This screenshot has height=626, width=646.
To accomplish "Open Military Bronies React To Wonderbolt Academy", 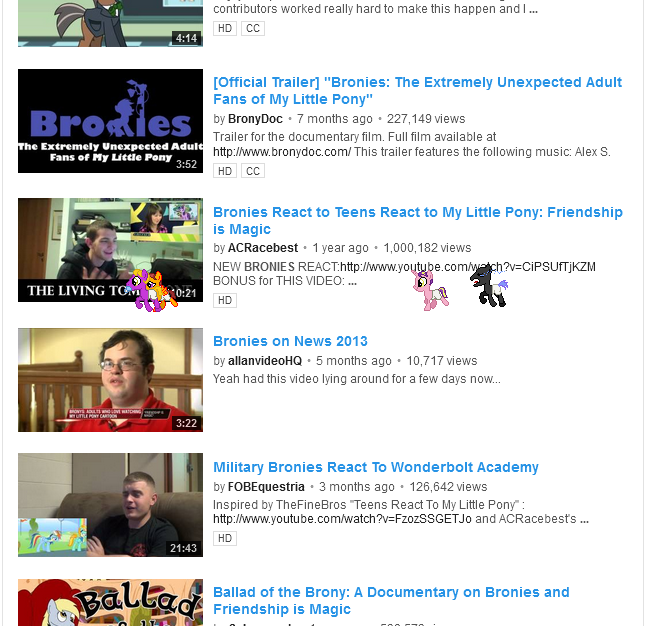I will coord(376,467).
